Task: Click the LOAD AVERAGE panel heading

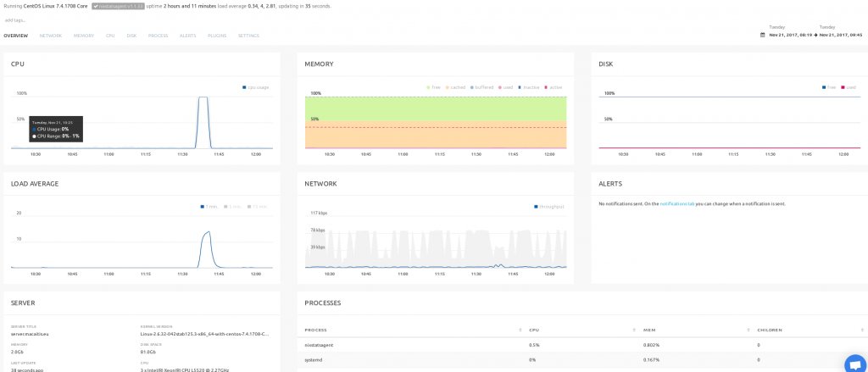Action: click(x=35, y=184)
